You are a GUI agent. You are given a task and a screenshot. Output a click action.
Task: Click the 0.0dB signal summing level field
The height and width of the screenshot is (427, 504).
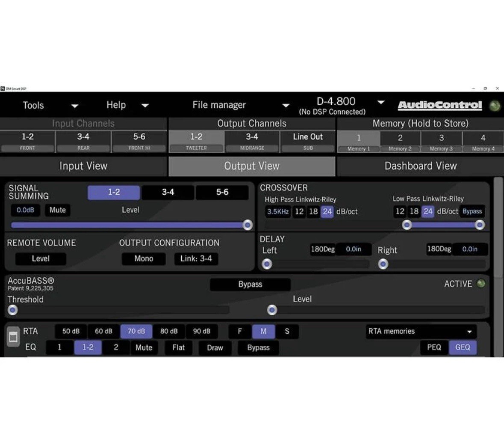[25, 210]
